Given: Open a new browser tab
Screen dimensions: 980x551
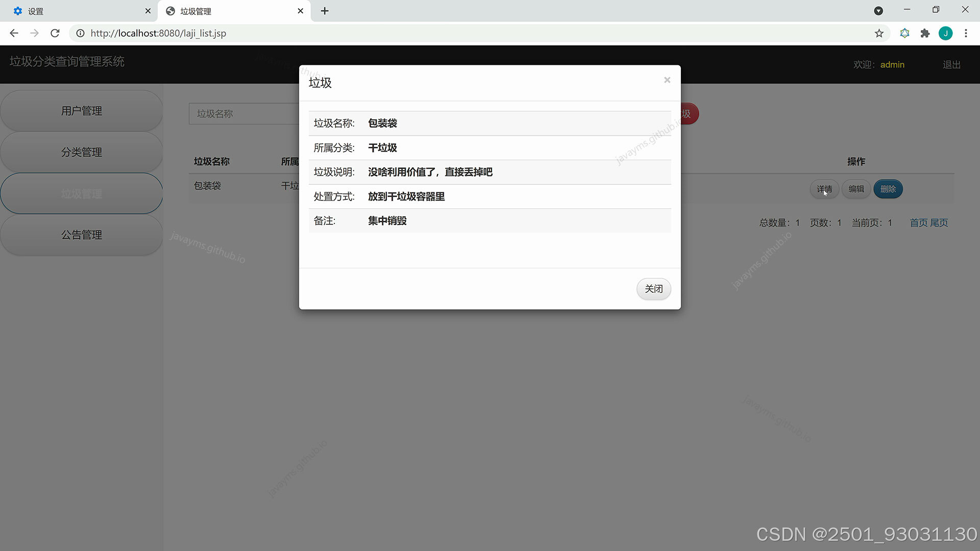Looking at the screenshot, I should 325,11.
